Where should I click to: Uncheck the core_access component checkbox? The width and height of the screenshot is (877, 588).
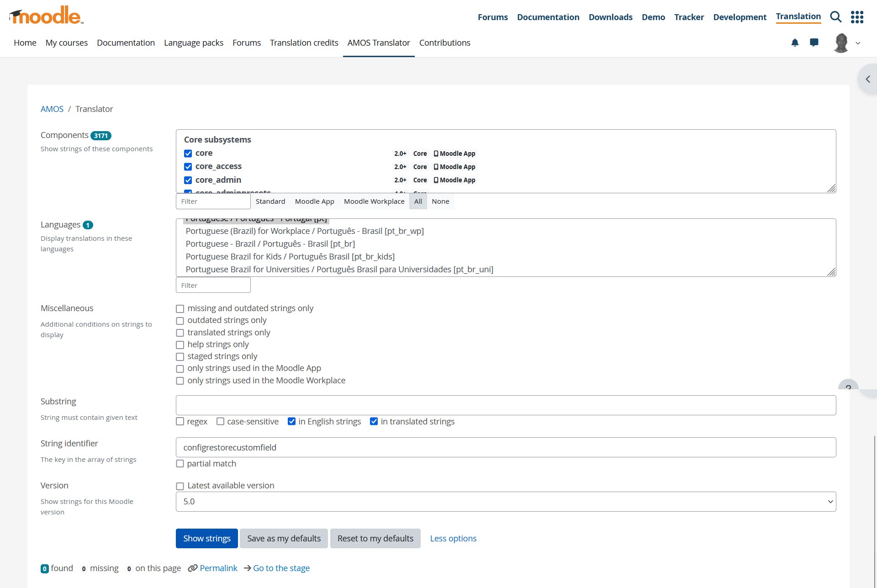click(188, 167)
